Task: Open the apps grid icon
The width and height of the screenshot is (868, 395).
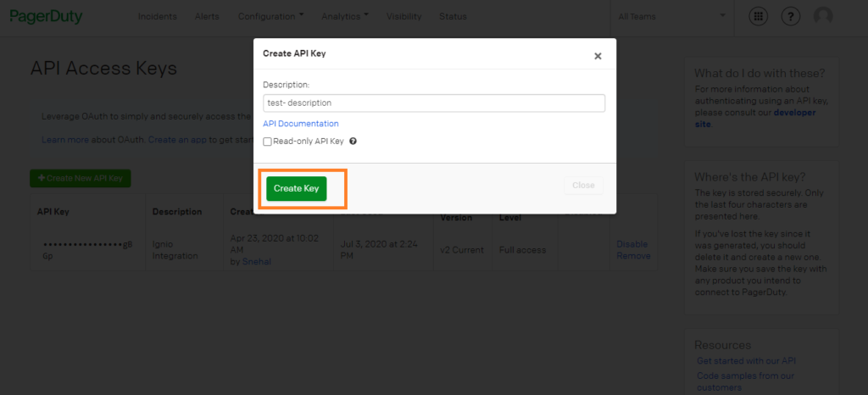Action: point(759,16)
